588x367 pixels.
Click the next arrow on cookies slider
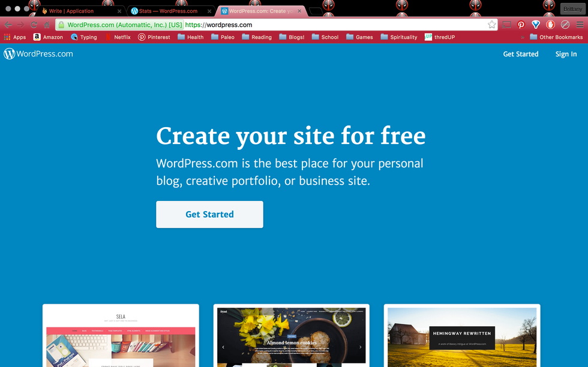tap(361, 347)
